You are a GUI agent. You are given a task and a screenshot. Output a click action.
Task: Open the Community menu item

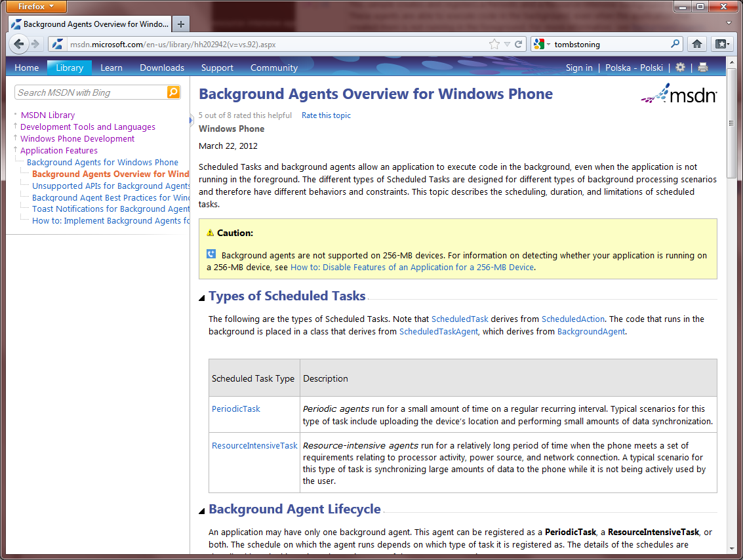coord(274,68)
